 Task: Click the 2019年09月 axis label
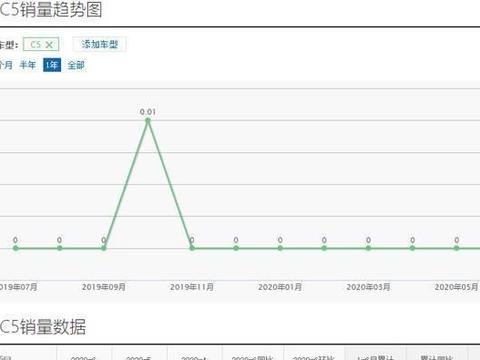coord(104,287)
